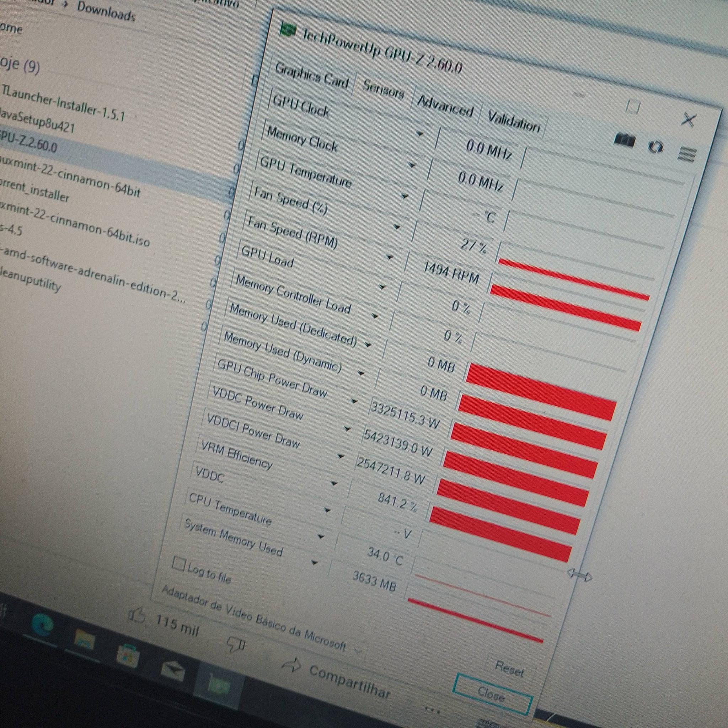Click the Compartilhar share arrow icon
This screenshot has width=728, height=728.
291,665
